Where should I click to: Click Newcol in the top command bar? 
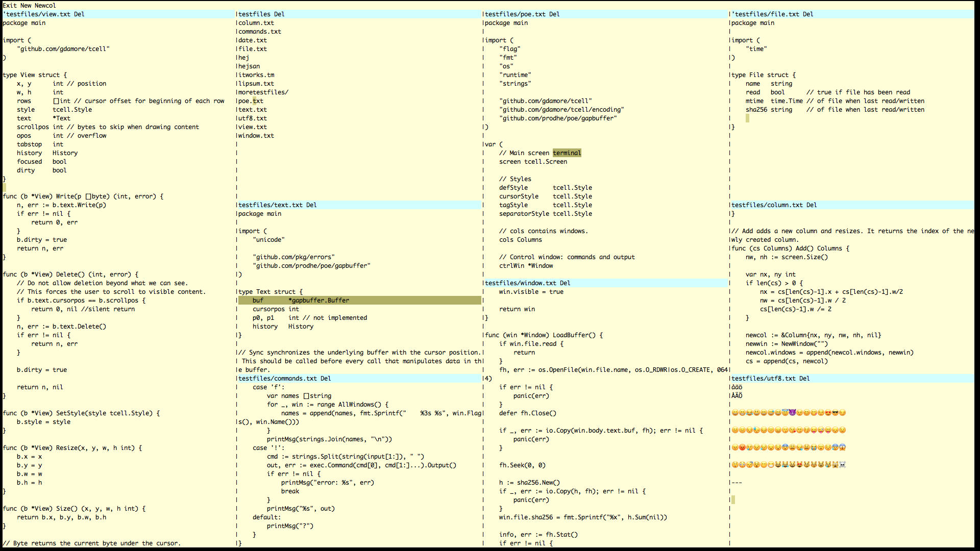pyautogui.click(x=45, y=6)
